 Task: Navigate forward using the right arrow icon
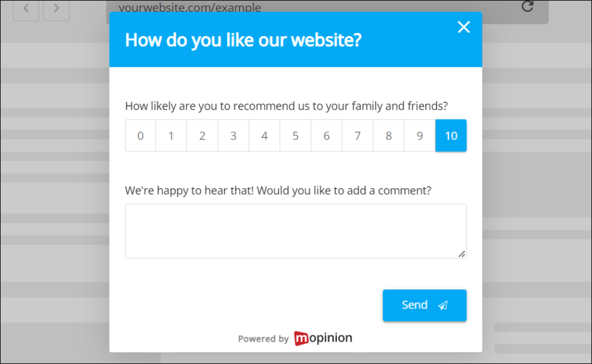[56, 9]
